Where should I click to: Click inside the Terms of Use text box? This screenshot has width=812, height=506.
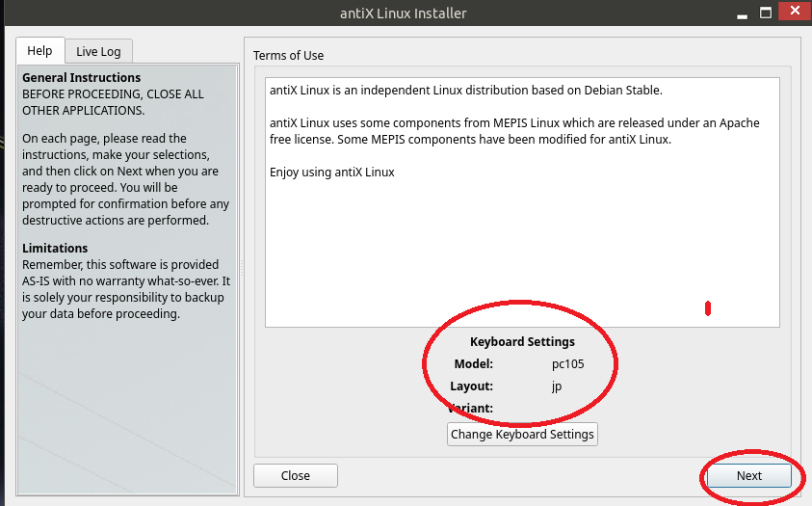click(520, 251)
